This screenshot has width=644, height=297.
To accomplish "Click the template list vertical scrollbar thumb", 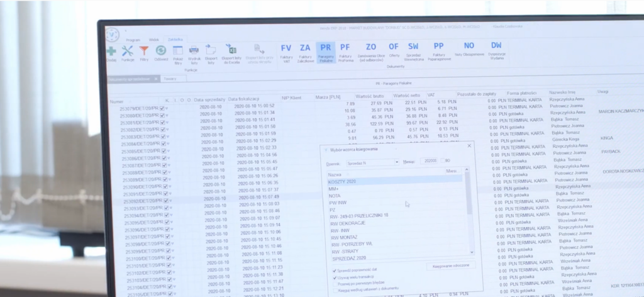I will [469, 193].
